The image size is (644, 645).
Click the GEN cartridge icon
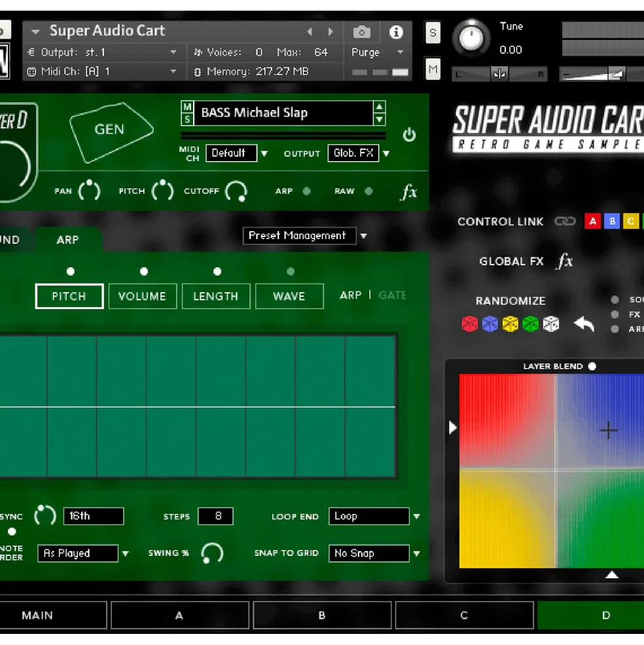[111, 132]
